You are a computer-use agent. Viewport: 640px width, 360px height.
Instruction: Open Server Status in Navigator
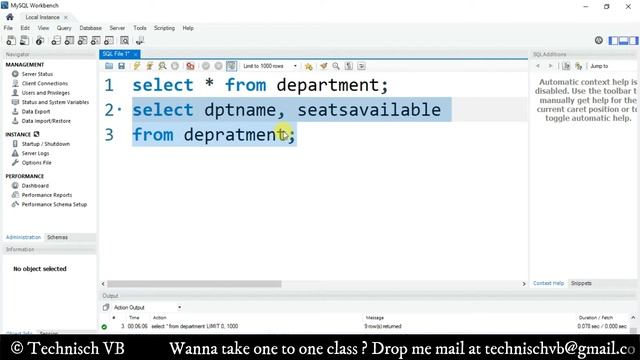click(x=37, y=74)
